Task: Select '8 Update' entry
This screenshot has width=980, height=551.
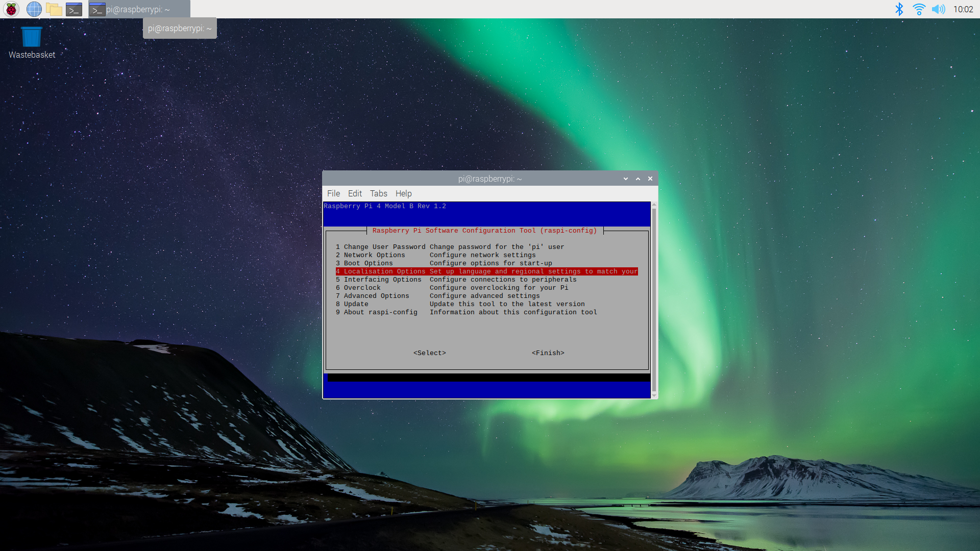Action: [486, 304]
